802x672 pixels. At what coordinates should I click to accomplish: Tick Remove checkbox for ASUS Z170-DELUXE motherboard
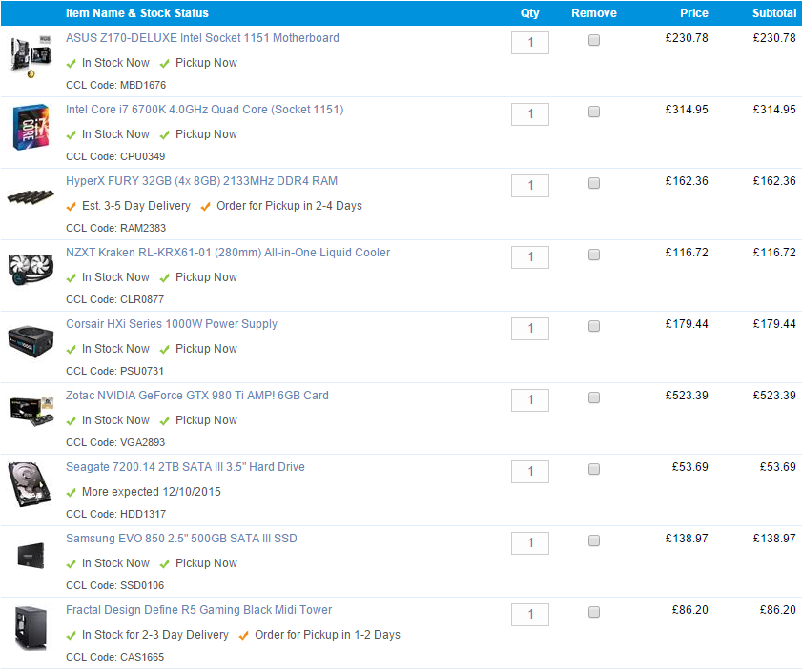coord(594,40)
